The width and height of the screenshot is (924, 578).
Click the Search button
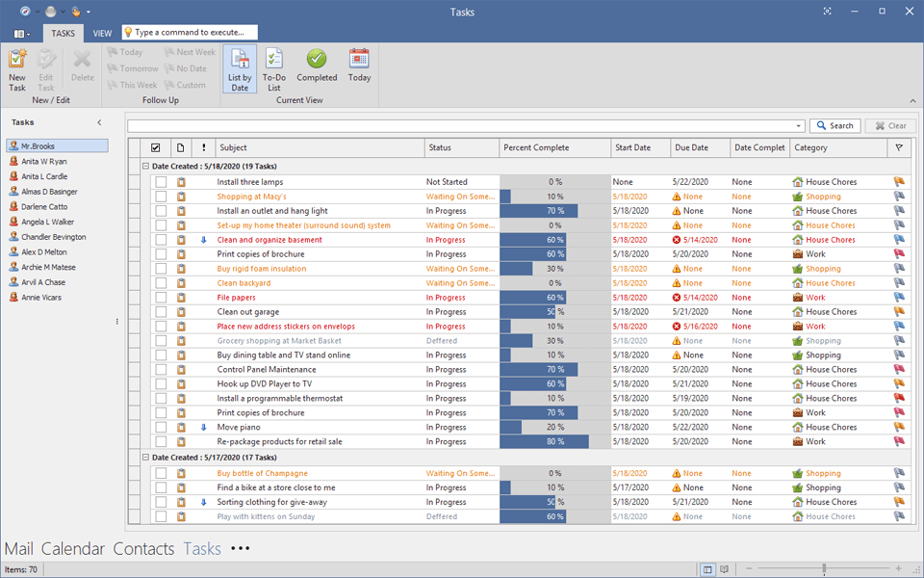[x=834, y=126]
